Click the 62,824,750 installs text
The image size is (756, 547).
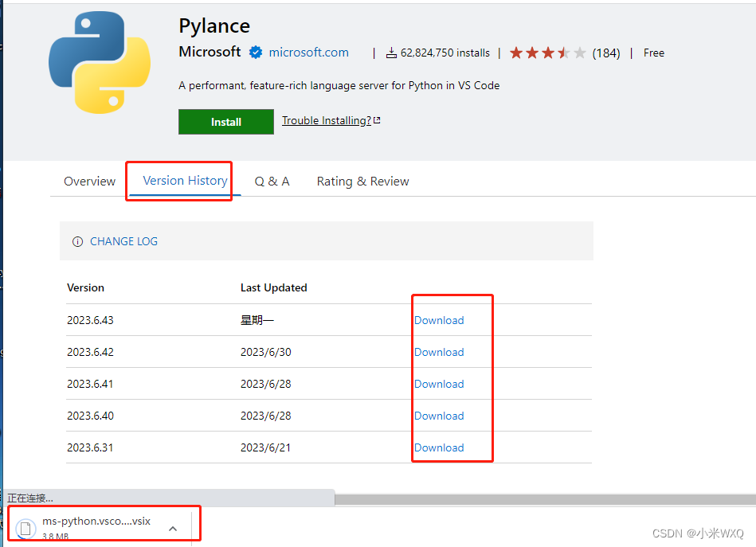pos(445,53)
